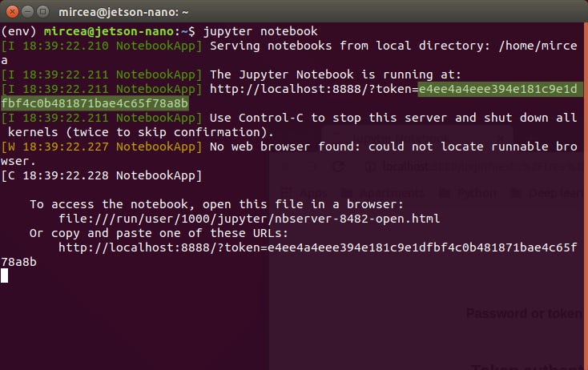Minimize the terminal window
This screenshot has height=370, width=588.
click(28, 12)
